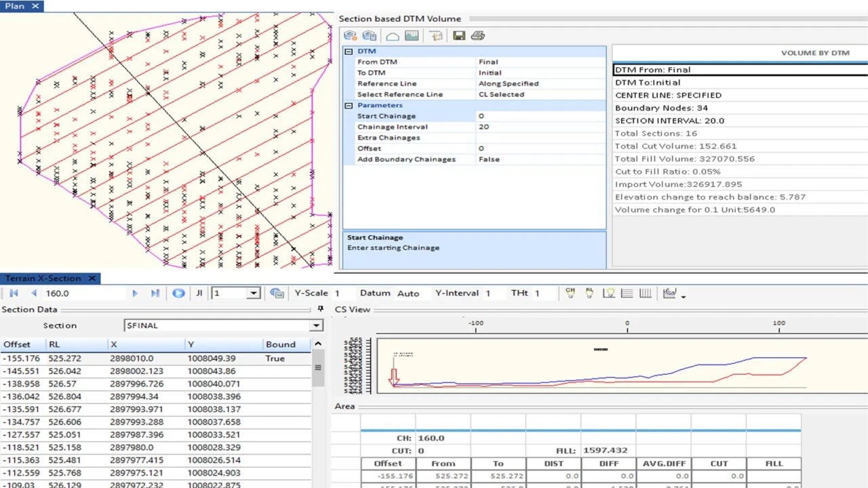Click the export sections icon
Image resolution: width=868 pixels, height=488 pixels.
435,36
